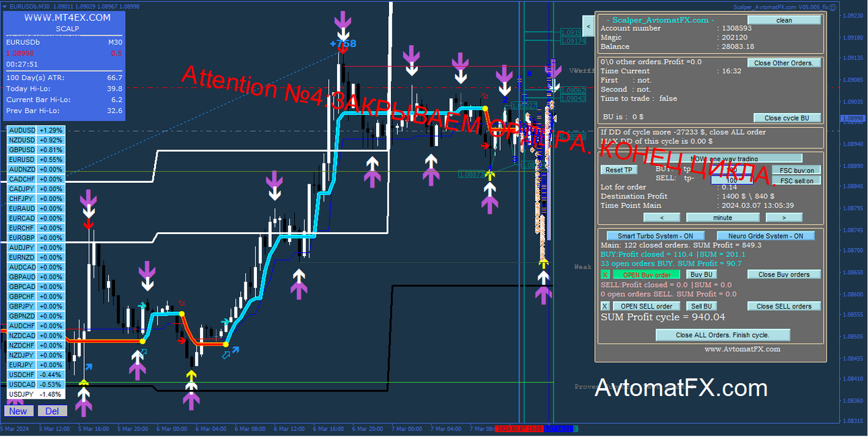Select the NZDUSD row in currency list

click(36, 140)
